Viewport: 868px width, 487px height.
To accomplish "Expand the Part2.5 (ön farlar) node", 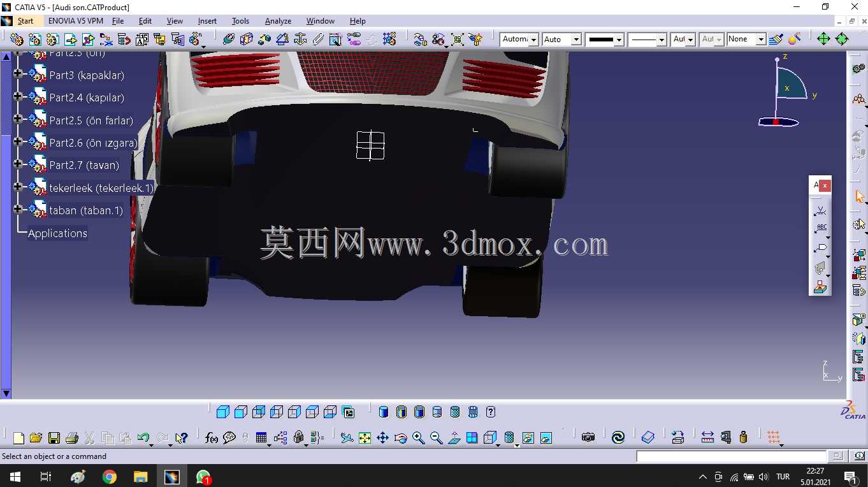I will 17,119.
